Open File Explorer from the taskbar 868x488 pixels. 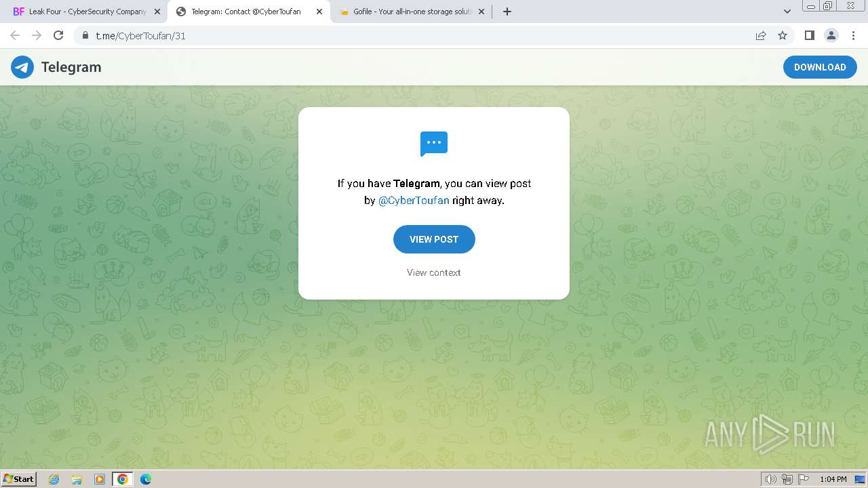[x=77, y=479]
